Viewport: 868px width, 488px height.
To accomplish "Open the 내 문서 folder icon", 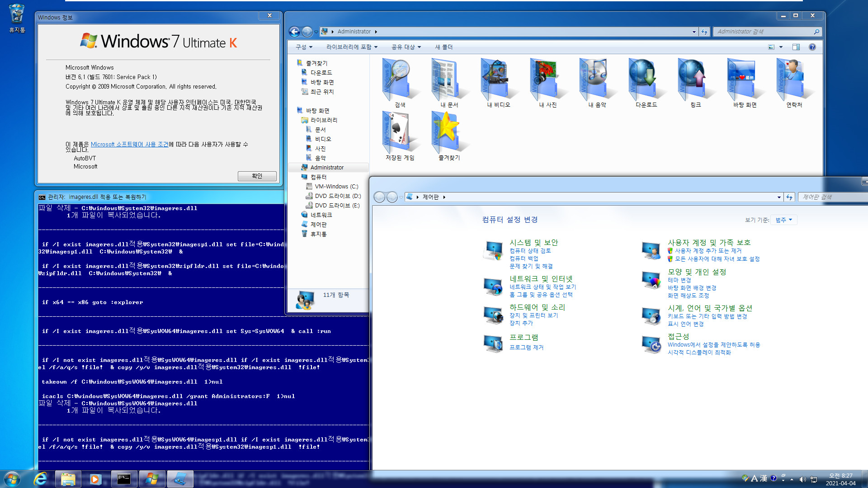I will [449, 83].
